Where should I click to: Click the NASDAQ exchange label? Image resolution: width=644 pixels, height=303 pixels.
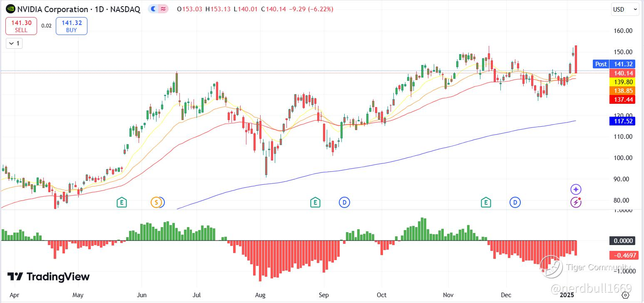click(x=125, y=9)
